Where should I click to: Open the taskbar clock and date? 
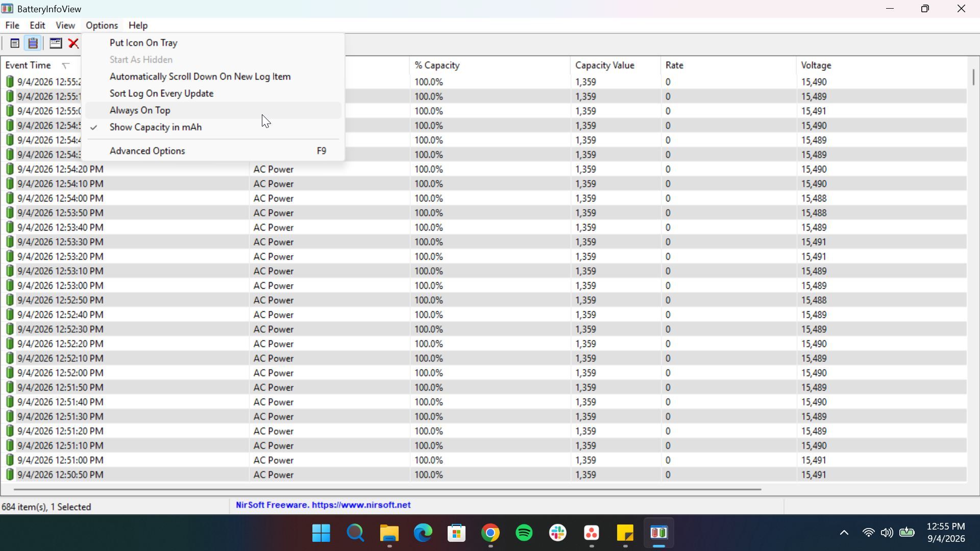tap(946, 533)
